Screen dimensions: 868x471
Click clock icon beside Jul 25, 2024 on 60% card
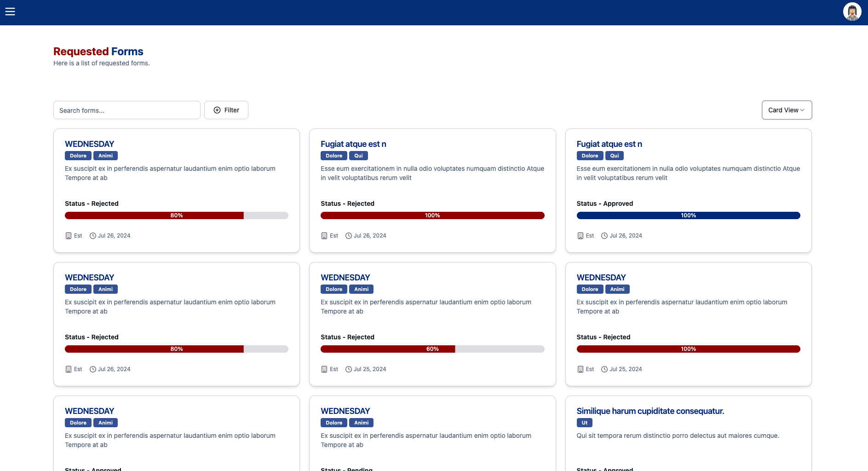pos(349,369)
